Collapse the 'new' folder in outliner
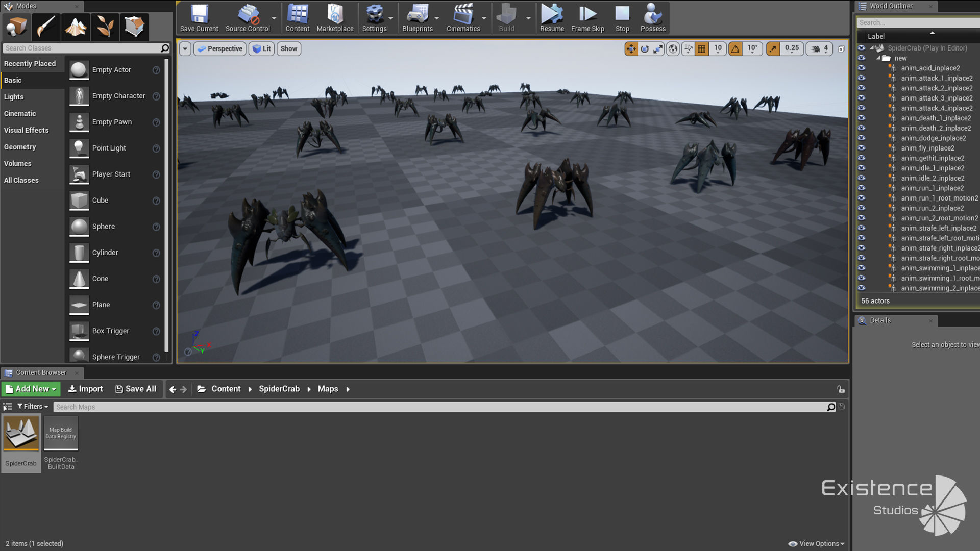Screen dimensions: 980x551 (x=878, y=58)
